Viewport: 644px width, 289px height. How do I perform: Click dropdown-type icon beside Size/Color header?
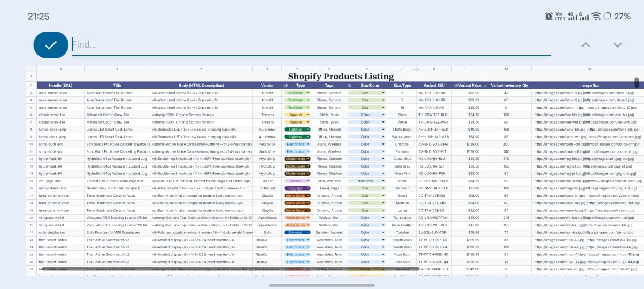[349, 85]
